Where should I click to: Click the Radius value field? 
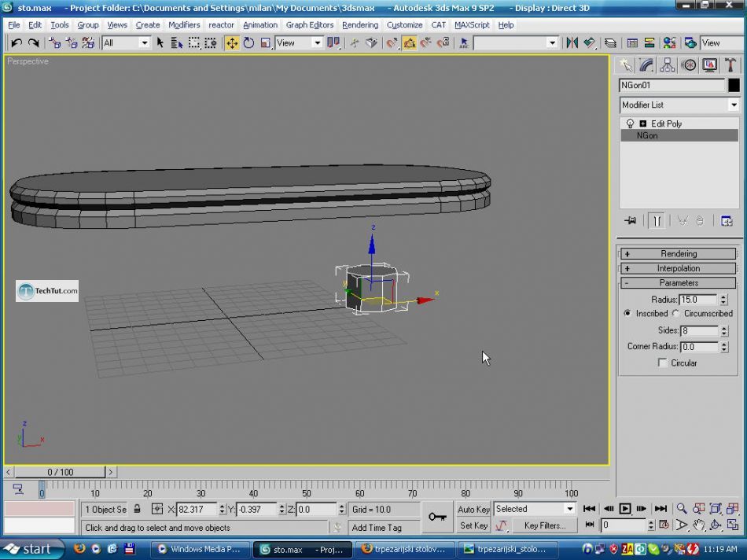click(698, 300)
